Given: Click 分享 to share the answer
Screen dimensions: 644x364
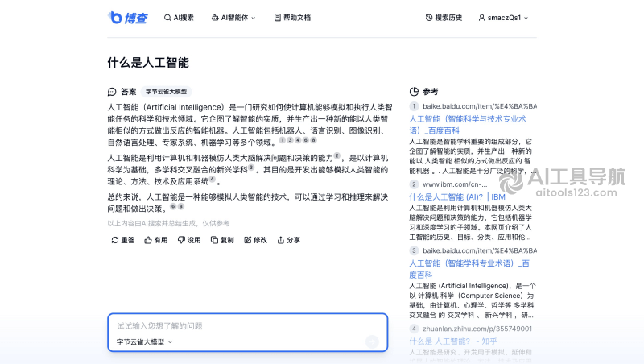Looking at the screenshot, I should 289,240.
